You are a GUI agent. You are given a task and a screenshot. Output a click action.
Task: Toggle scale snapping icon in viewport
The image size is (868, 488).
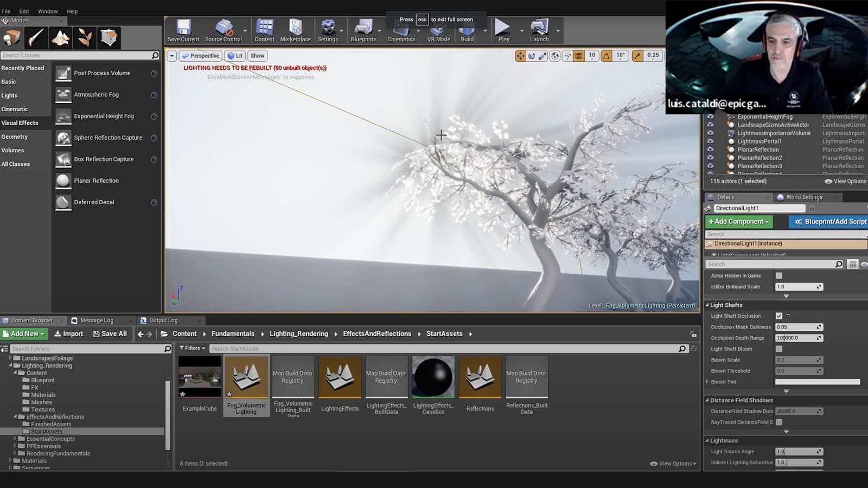tap(637, 56)
